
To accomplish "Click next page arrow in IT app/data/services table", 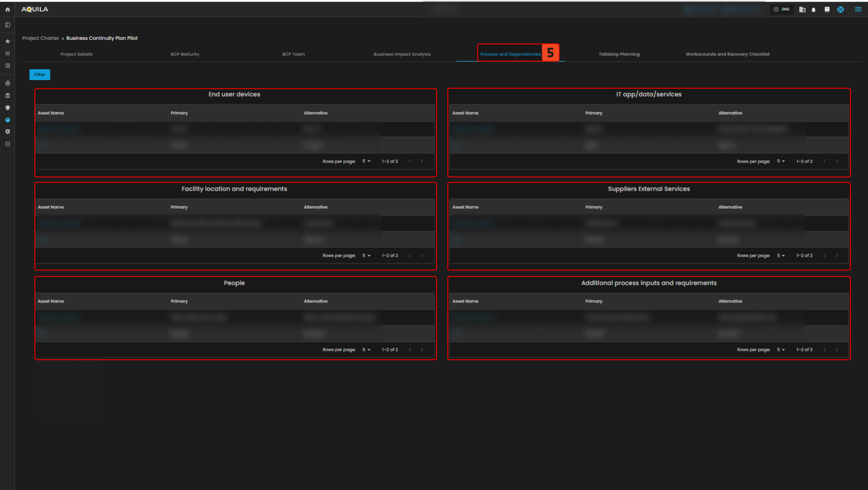I will (836, 161).
